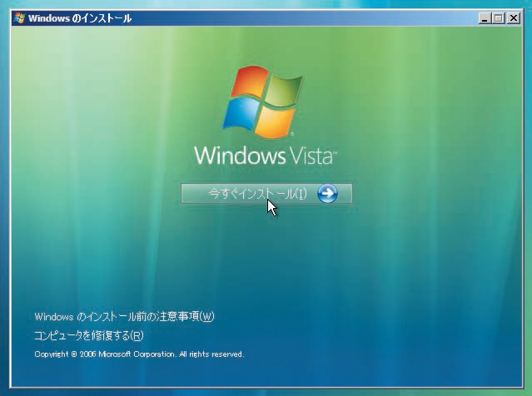Open Windows のインストール前の注意事項(W) link
This screenshot has width=532, height=396.
pos(124,317)
